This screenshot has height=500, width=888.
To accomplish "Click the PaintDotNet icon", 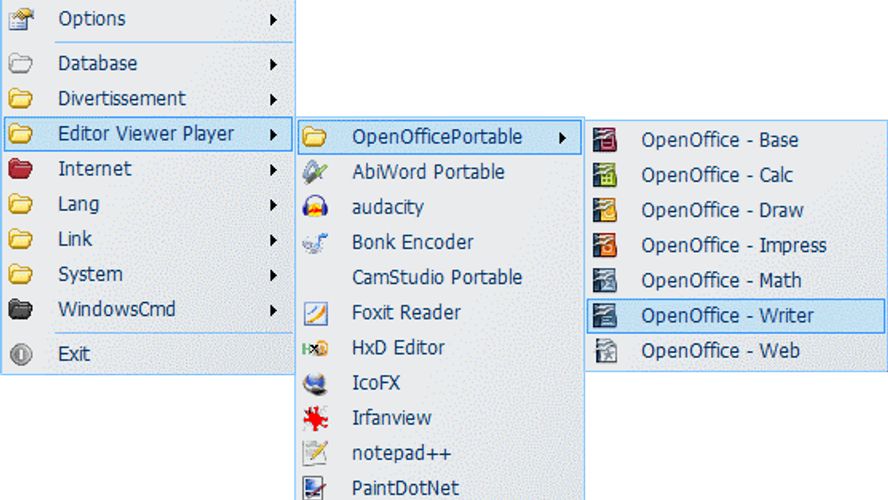I will tap(314, 488).
